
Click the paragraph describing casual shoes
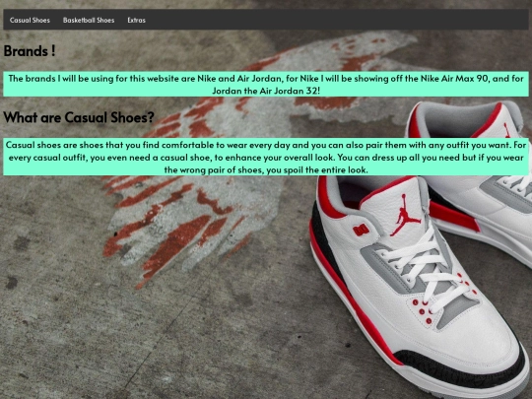(x=266, y=157)
